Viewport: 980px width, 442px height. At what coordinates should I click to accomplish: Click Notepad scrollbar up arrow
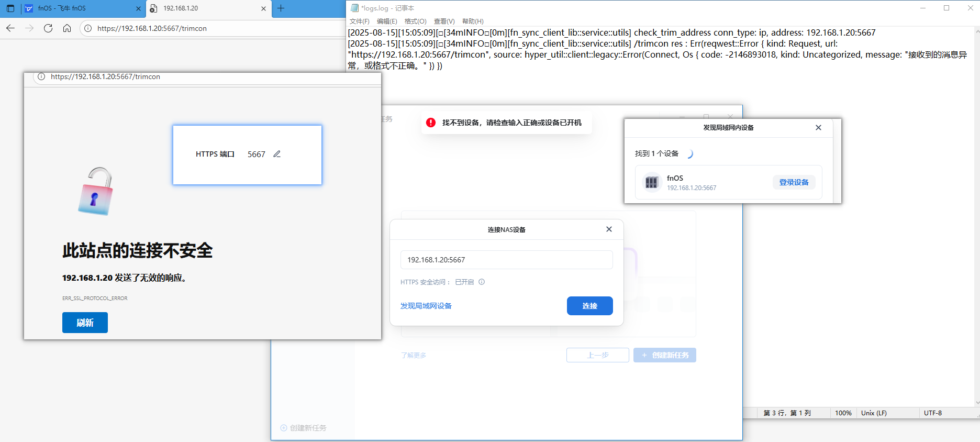[x=977, y=31]
